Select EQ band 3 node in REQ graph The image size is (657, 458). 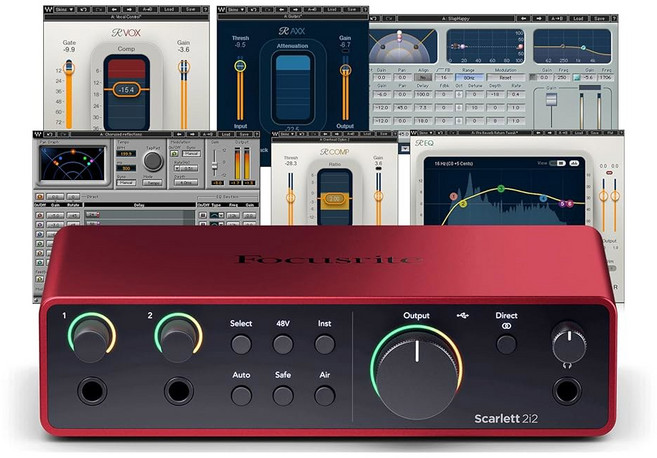point(501,189)
